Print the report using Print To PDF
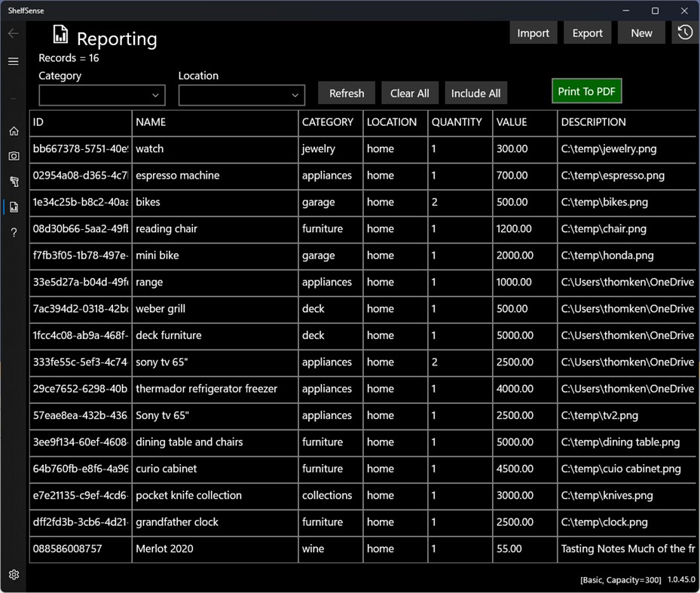Image resolution: width=700 pixels, height=593 pixels. pyautogui.click(x=586, y=90)
